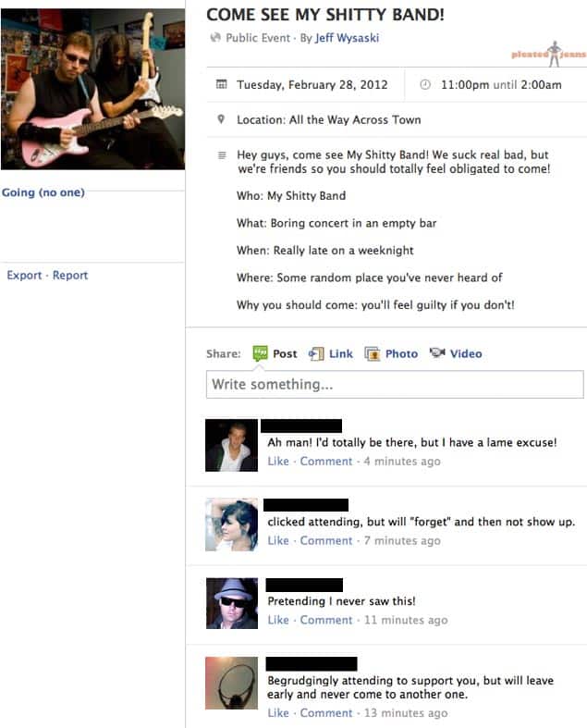Click the Photo share icon
This screenshot has width=587, height=728.
click(373, 353)
